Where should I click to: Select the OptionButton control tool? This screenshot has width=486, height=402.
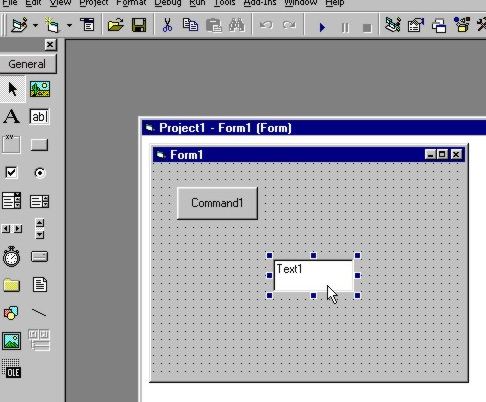40,173
